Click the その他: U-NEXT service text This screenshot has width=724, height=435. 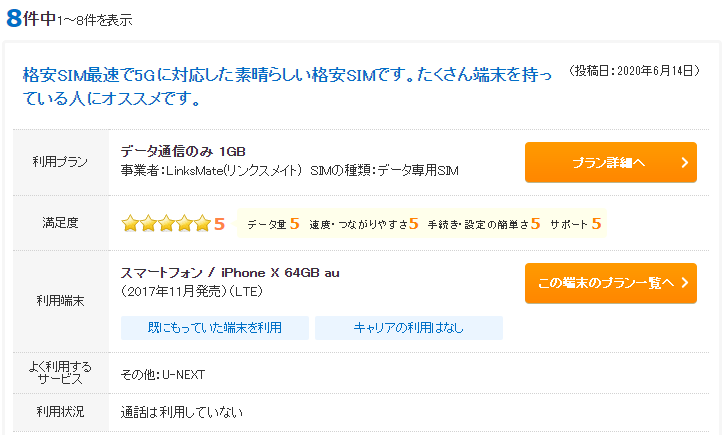tap(163, 375)
